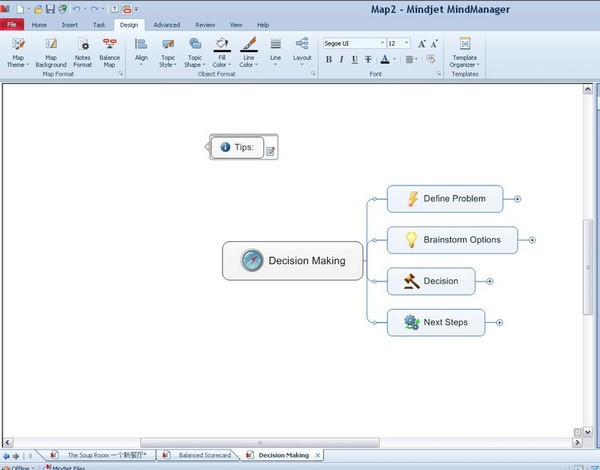The width and height of the screenshot is (600, 470).
Task: Toggle italic text formatting
Action: pos(341,60)
